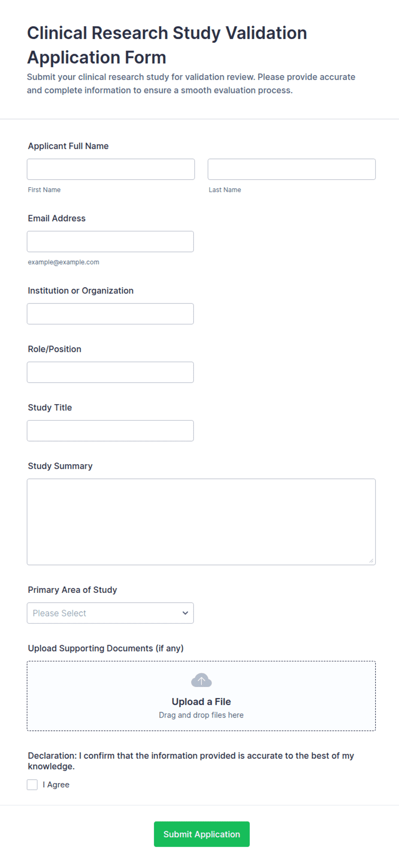The height and width of the screenshot is (868, 399).
Task: Tick the I Agree checkbox
Action: point(32,784)
